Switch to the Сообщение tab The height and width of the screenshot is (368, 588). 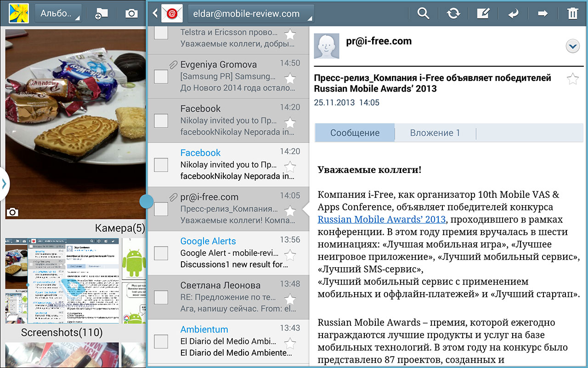(355, 133)
